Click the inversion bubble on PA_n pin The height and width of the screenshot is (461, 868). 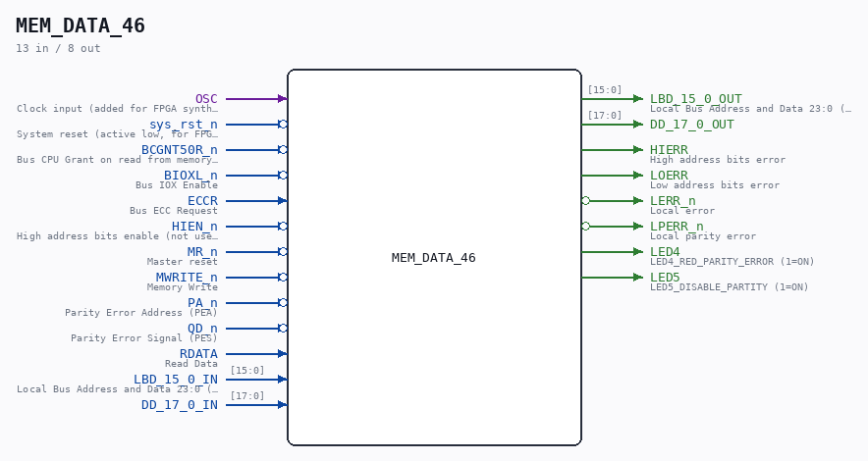click(283, 302)
